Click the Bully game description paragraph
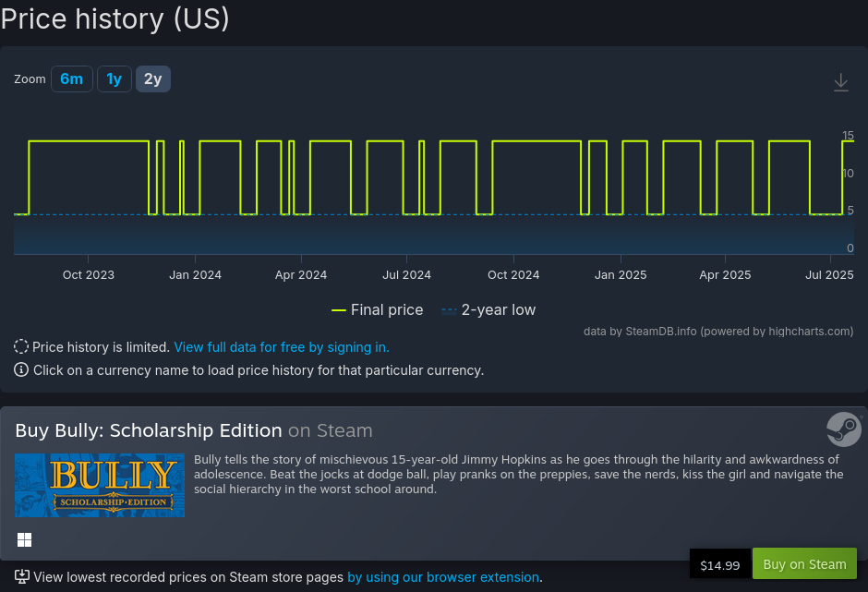Screen dimensions: 868x592 pos(519,474)
